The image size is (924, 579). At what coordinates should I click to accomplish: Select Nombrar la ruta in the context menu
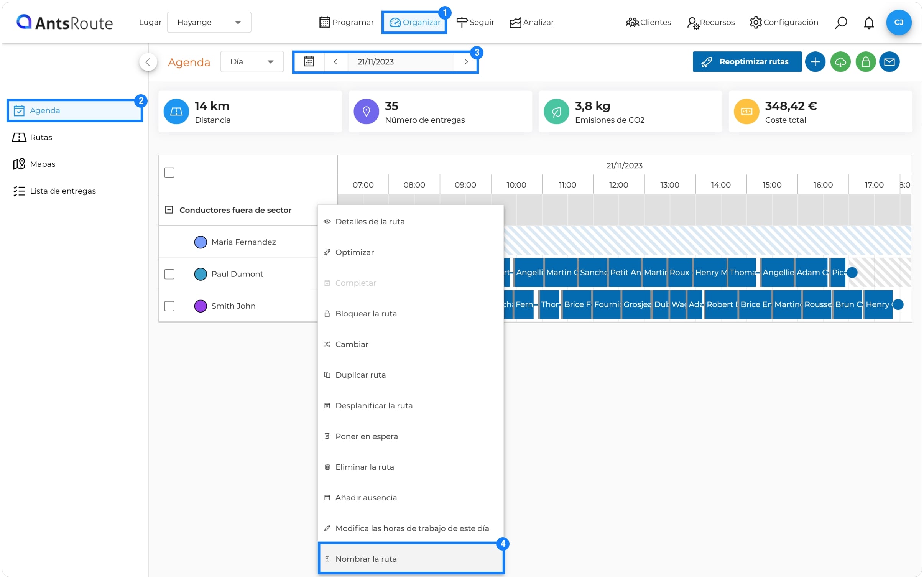point(411,559)
